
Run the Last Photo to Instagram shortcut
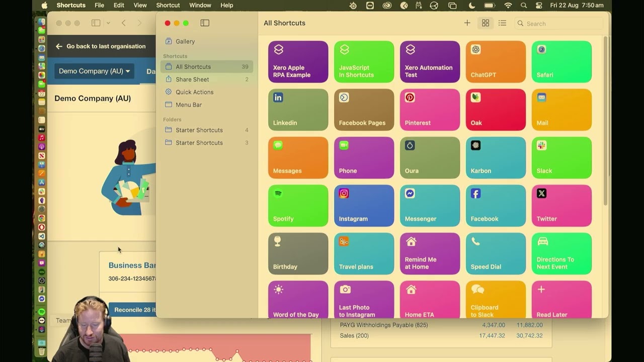point(364,300)
